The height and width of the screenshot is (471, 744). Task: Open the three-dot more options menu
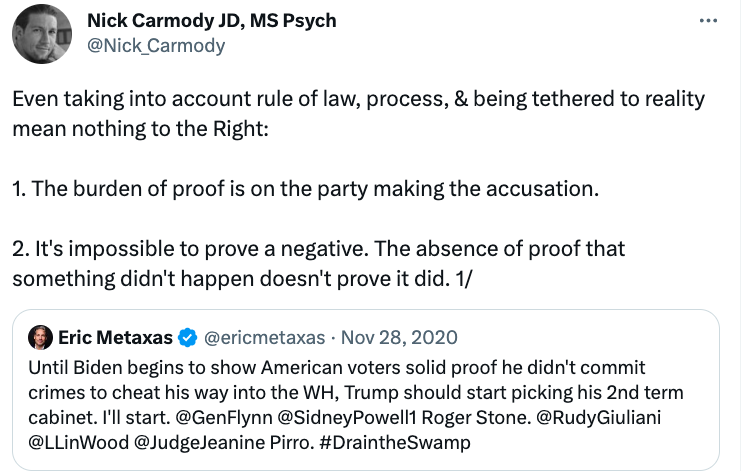pyautogui.click(x=708, y=21)
